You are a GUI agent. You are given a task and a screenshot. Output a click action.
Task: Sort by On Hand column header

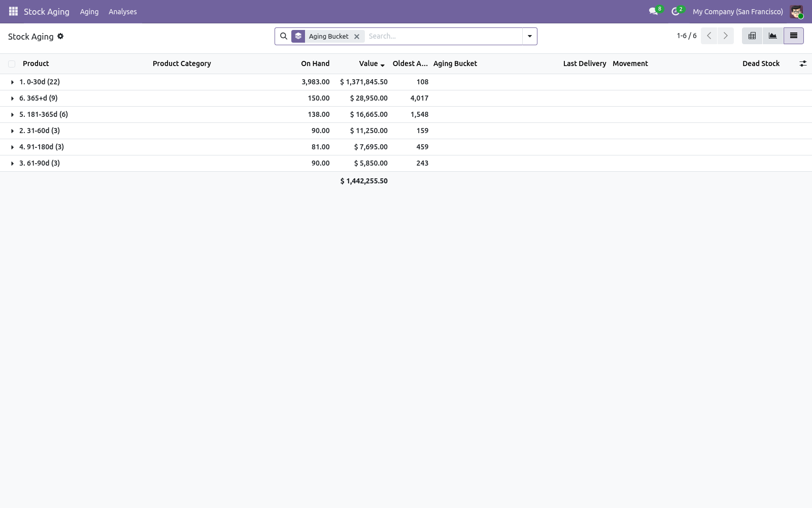coord(315,63)
